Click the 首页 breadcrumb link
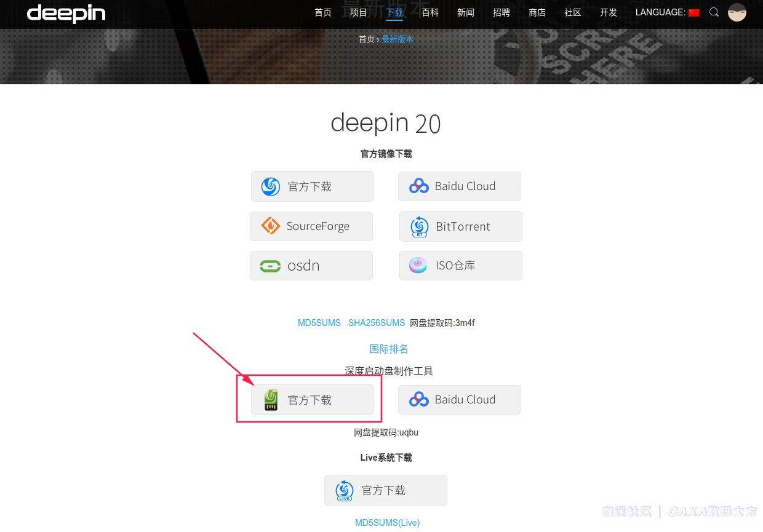 pyautogui.click(x=366, y=39)
